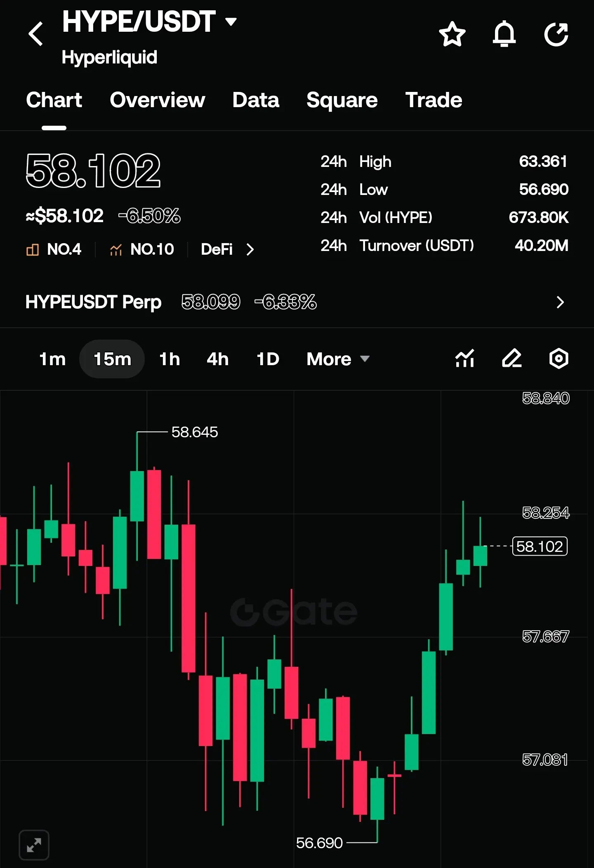The width and height of the screenshot is (594, 868).
Task: Tap the 58.645 high marker on chart
Action: pyautogui.click(x=195, y=432)
